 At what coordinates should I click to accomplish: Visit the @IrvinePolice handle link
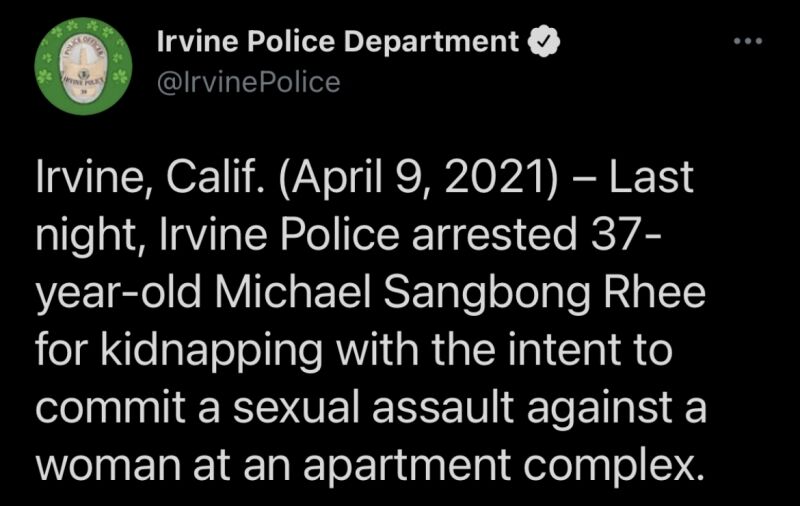[248, 83]
